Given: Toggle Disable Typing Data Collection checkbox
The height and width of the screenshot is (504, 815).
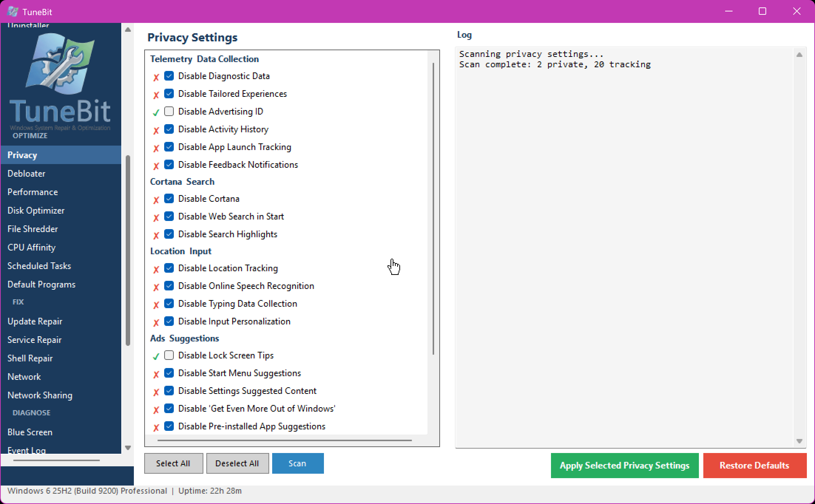Looking at the screenshot, I should 169,303.
